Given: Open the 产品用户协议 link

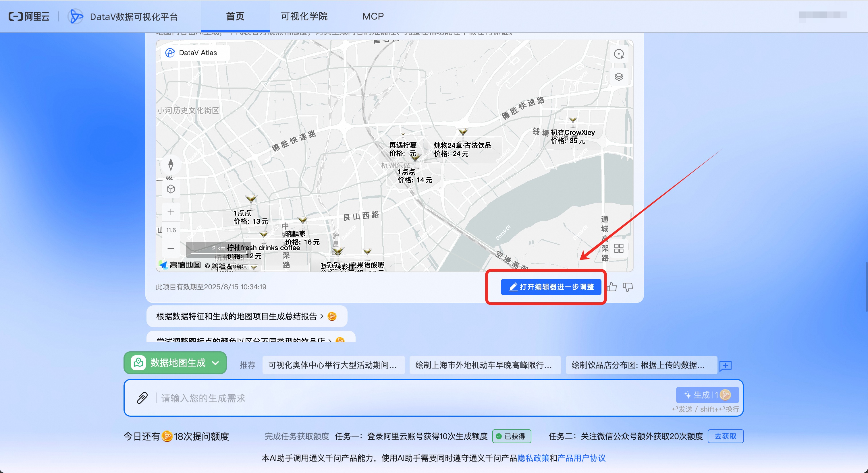Looking at the screenshot, I should (581, 458).
